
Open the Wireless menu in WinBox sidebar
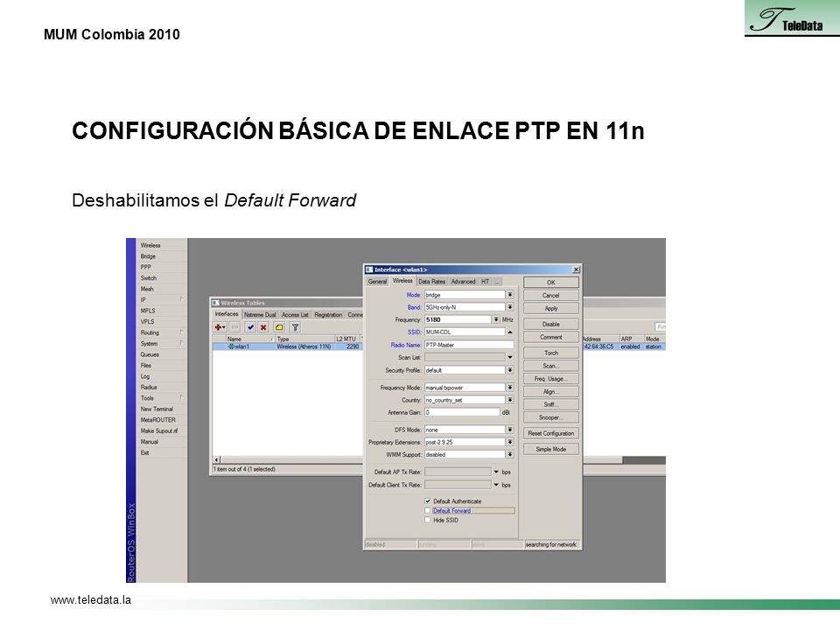pos(150,245)
